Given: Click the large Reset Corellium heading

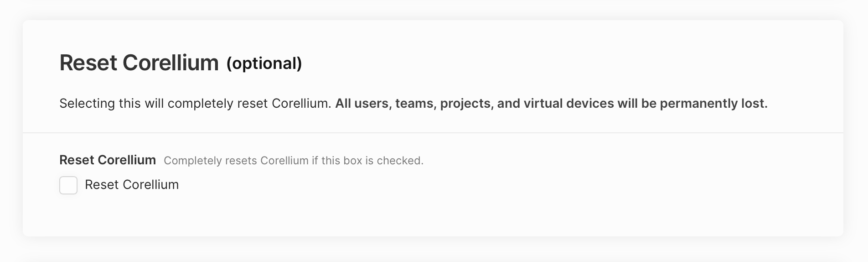Looking at the screenshot, I should (139, 63).
